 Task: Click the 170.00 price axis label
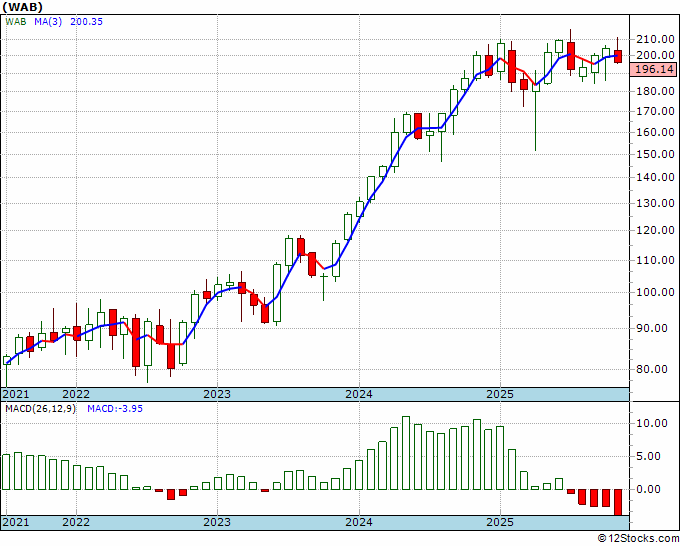[655, 111]
